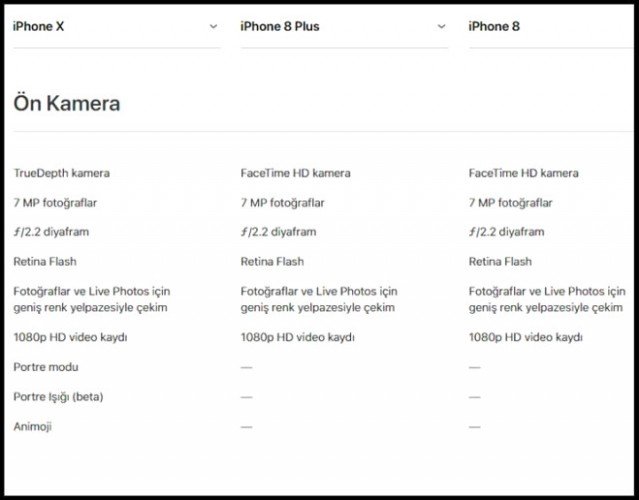Click the Animoji dash under iPhone 8 Plus
This screenshot has height=500, width=639.
[246, 427]
